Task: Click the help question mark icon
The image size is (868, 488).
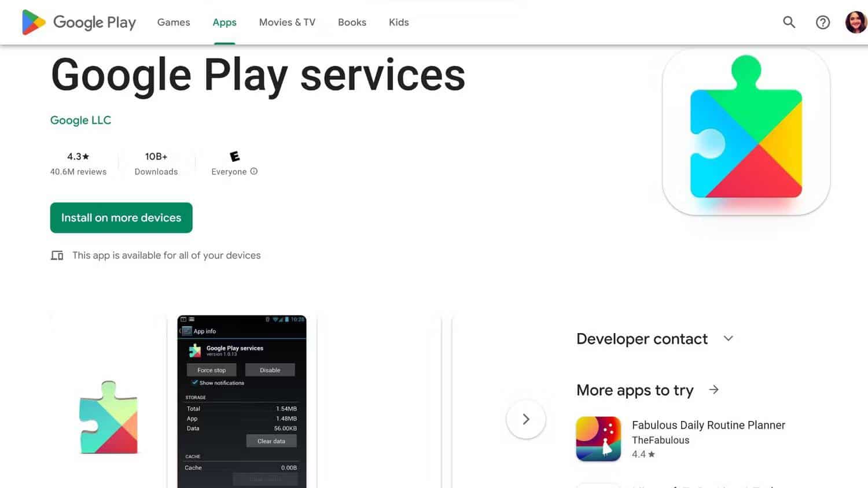Action: point(822,22)
